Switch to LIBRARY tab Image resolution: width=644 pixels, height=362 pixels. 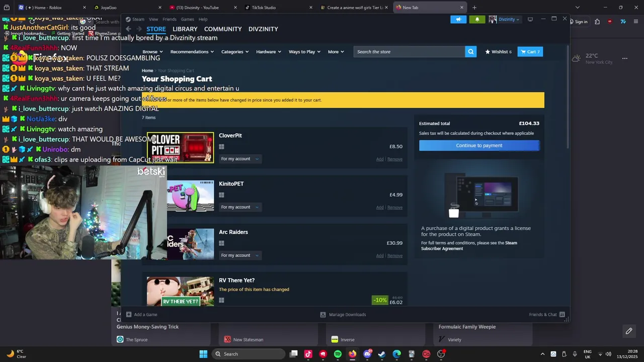coord(185,29)
